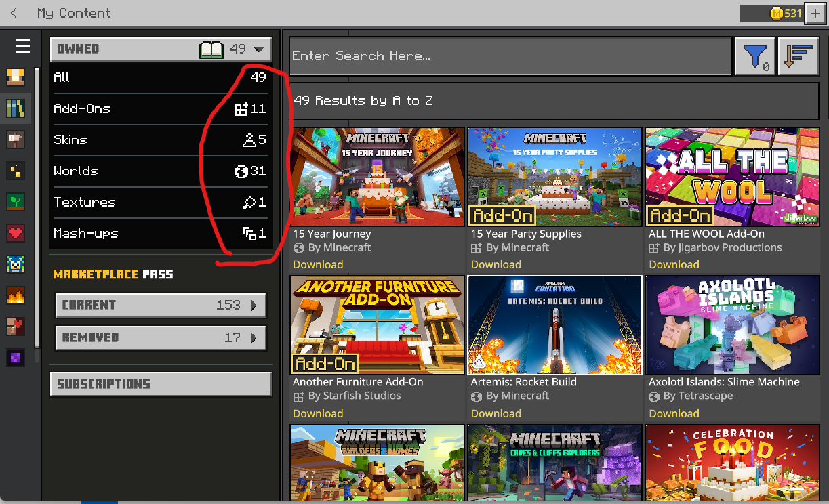This screenshot has width=829, height=504.
Task: Click the 'Axolotl Islands: Slime Machine' title text
Action: pos(724,382)
